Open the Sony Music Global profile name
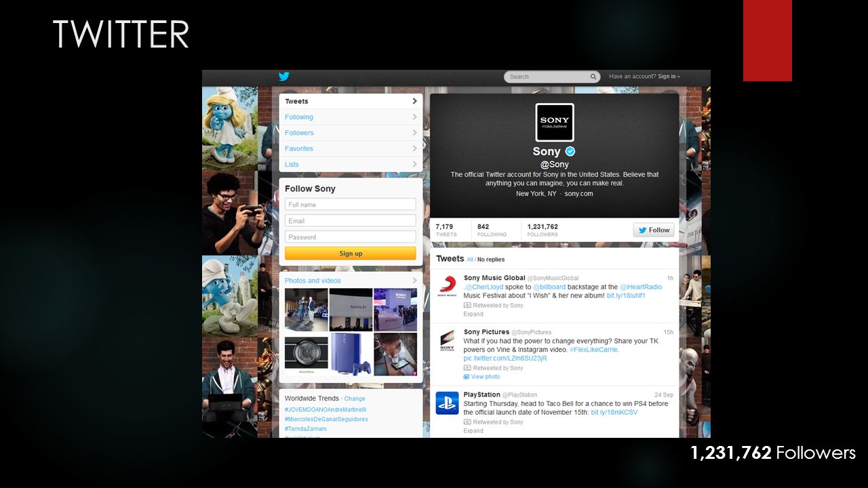The width and height of the screenshot is (868, 488). tap(494, 278)
